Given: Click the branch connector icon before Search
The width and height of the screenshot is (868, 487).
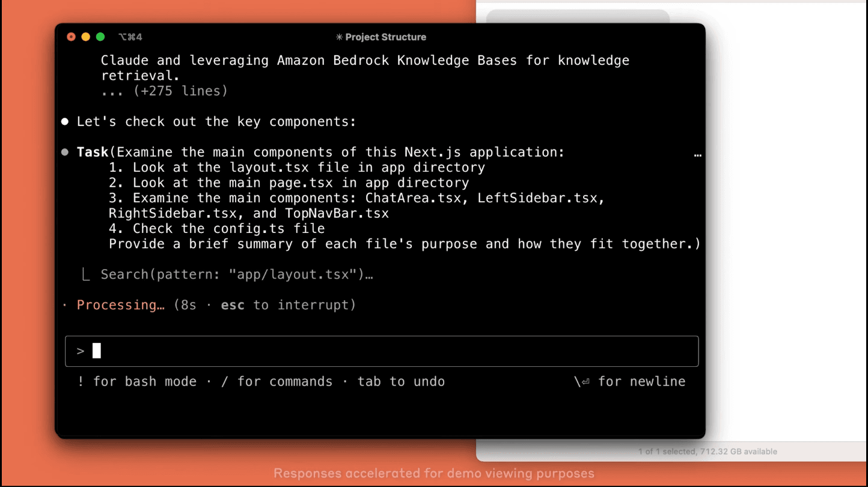Looking at the screenshot, I should click(86, 275).
